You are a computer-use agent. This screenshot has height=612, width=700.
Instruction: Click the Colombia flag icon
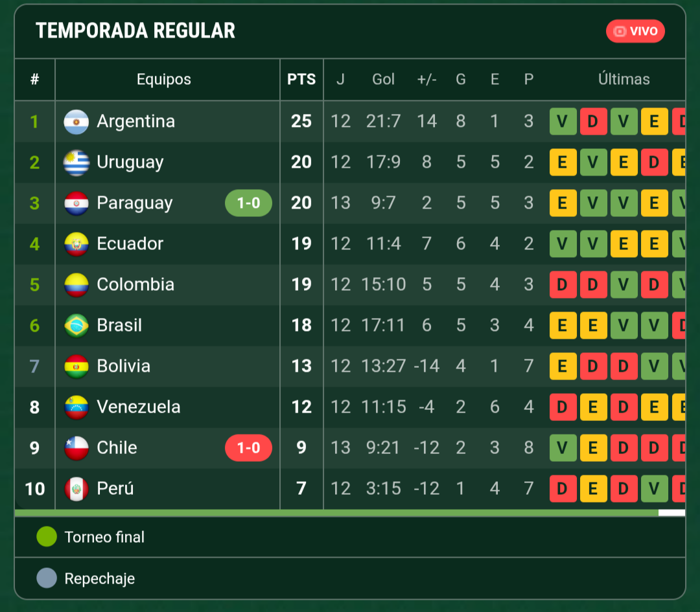(x=76, y=285)
